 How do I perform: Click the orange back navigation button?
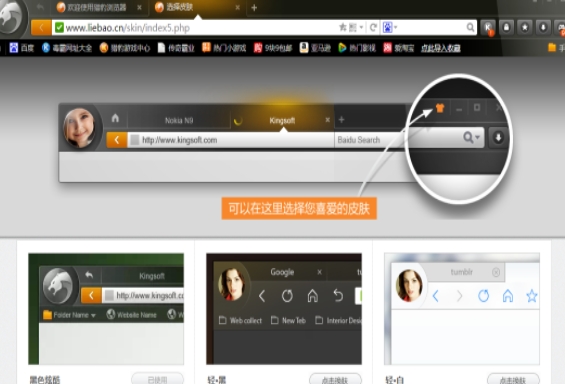41,28
